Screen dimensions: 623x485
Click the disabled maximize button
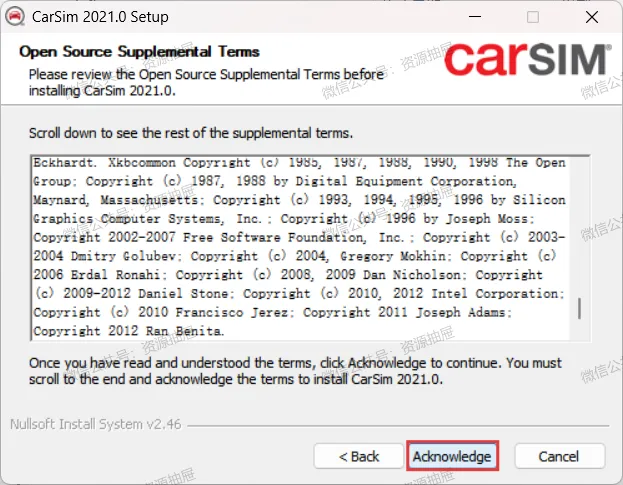pos(533,17)
